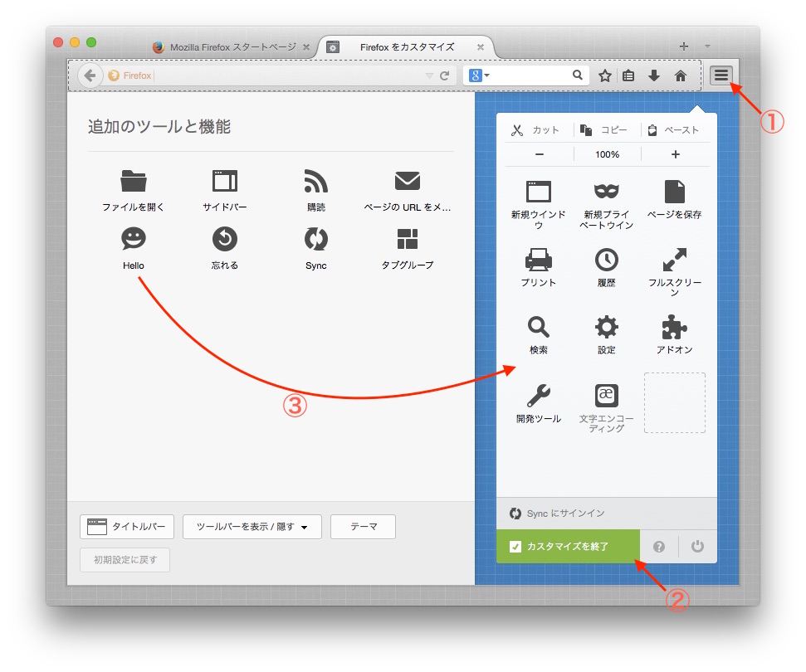This screenshot has width=806, height=672.
Task: Click コピー in the menu panel
Action: click(x=607, y=130)
